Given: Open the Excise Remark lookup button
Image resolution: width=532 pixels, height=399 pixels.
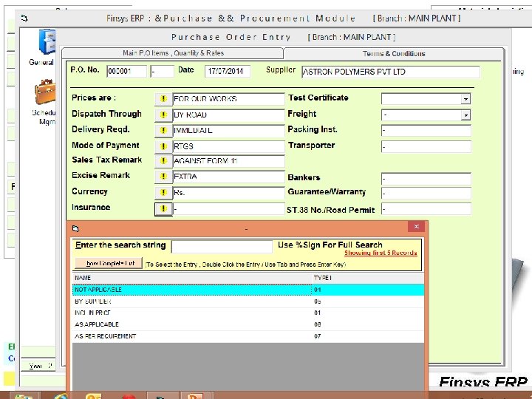Looking at the screenshot, I should click(x=163, y=177).
